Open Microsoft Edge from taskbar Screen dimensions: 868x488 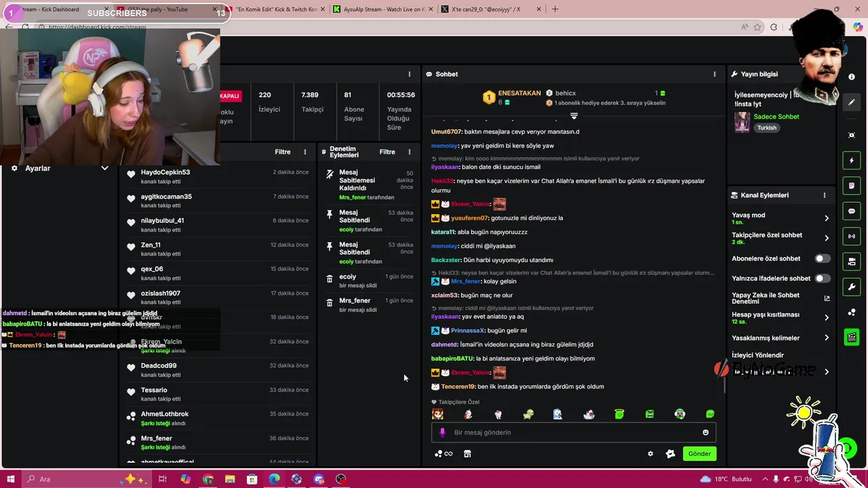(274, 479)
